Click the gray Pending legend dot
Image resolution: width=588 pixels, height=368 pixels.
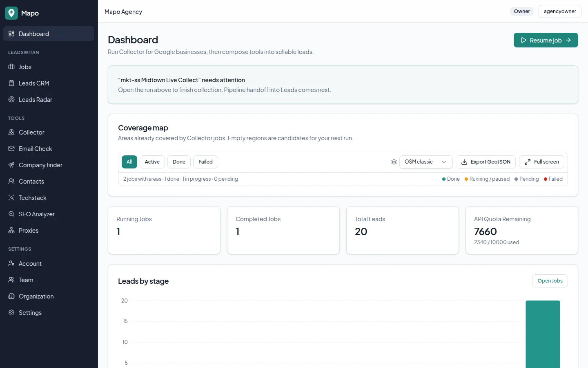[516, 179]
